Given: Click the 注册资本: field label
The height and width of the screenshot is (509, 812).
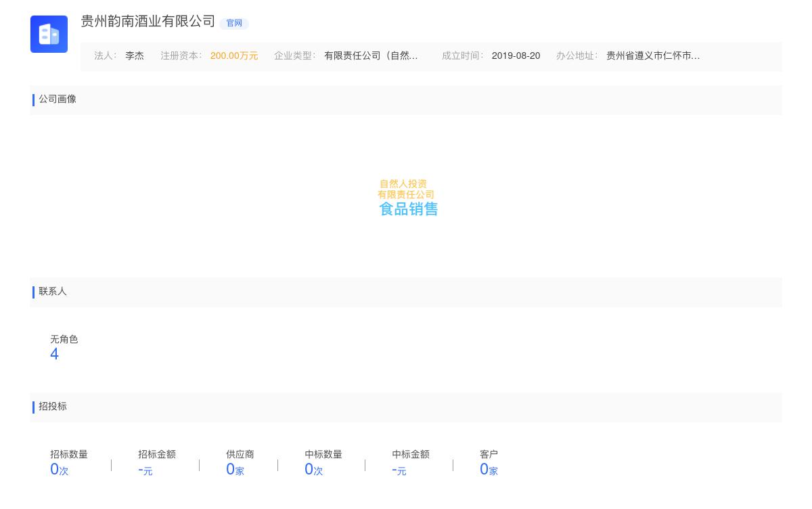Looking at the screenshot, I should [181, 56].
